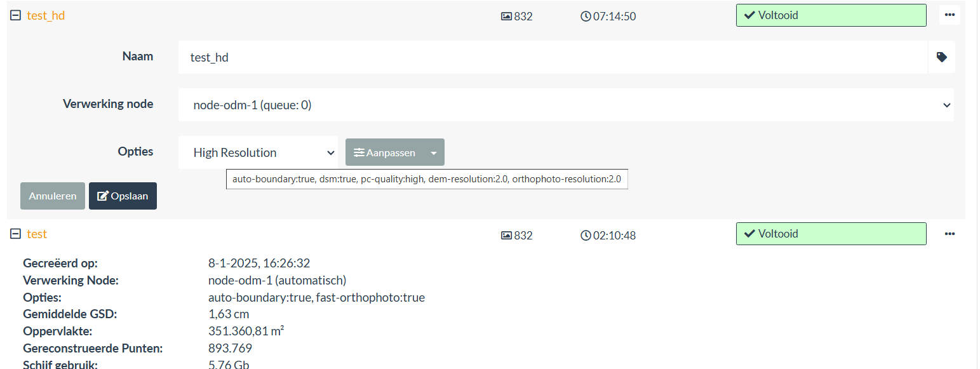Click the checkmark in the Voltooid badge
980x369 pixels.
(x=751, y=14)
